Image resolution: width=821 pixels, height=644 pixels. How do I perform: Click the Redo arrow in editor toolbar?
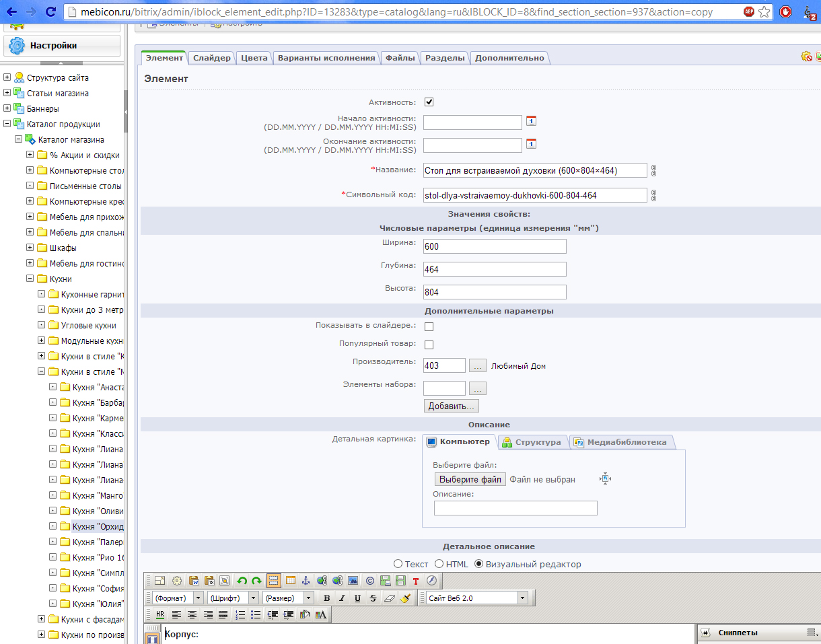point(256,580)
